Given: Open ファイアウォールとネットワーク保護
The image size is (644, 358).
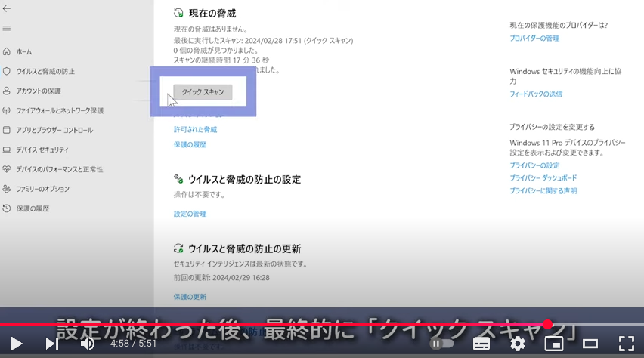Looking at the screenshot, I should click(60, 110).
